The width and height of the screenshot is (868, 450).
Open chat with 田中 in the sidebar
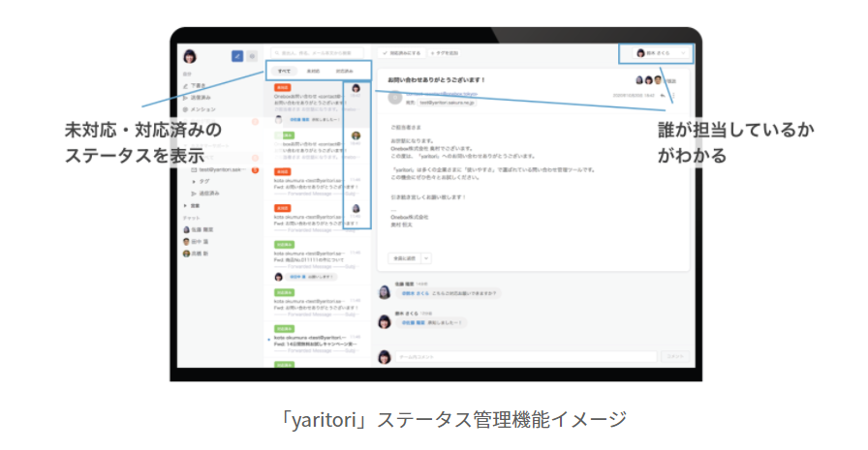pos(196,242)
